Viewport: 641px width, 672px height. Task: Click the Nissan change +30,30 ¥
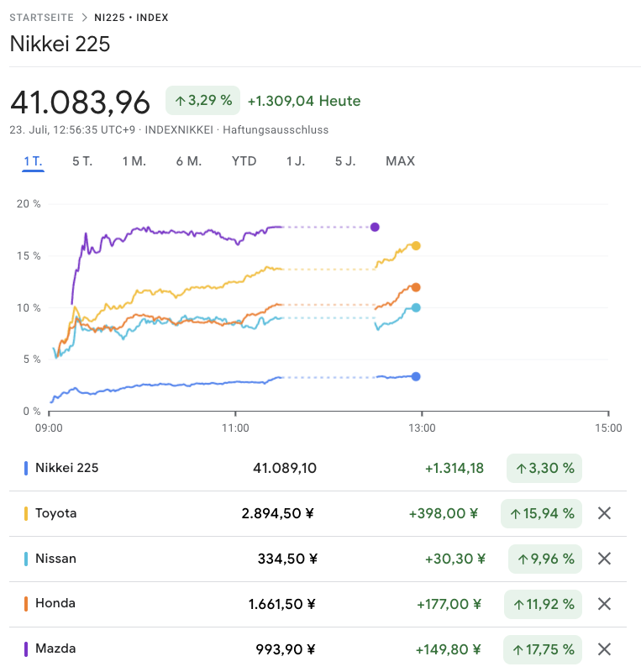coord(455,559)
